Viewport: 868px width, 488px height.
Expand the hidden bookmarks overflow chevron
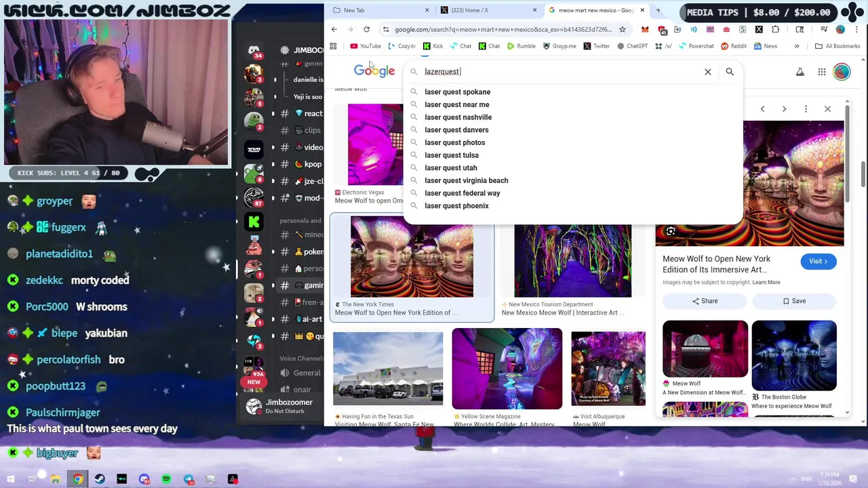tap(797, 46)
